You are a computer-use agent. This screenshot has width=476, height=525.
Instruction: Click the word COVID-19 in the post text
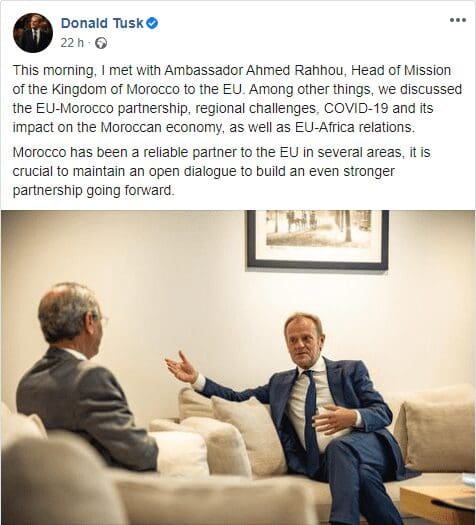click(x=356, y=108)
